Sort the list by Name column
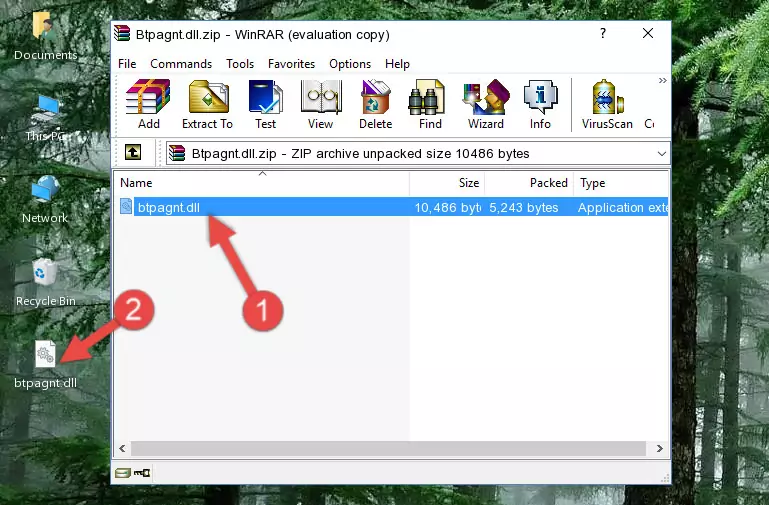Image resolution: width=769 pixels, height=505 pixels. click(x=262, y=183)
